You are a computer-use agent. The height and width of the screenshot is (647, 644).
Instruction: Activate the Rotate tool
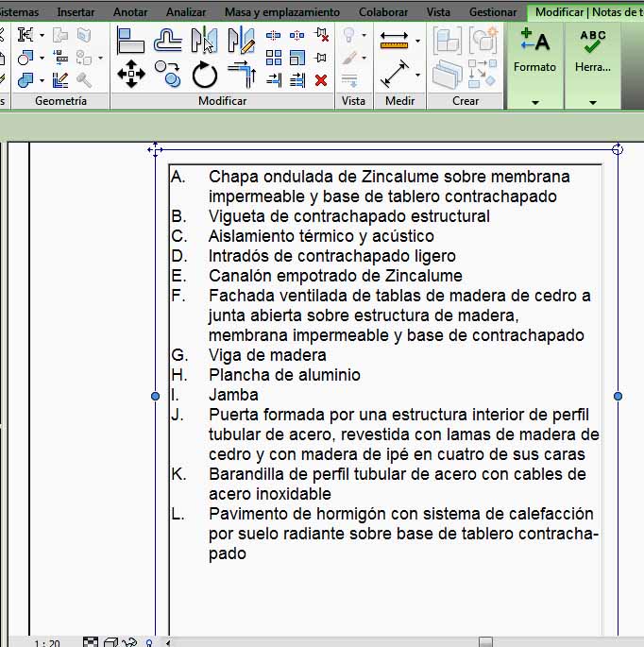coord(204,74)
